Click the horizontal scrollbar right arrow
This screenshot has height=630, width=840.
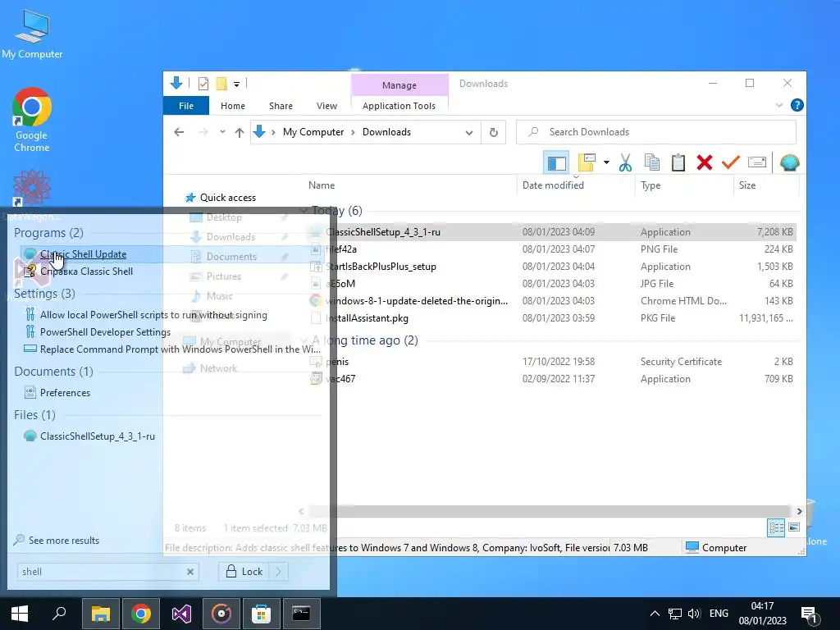(x=799, y=512)
